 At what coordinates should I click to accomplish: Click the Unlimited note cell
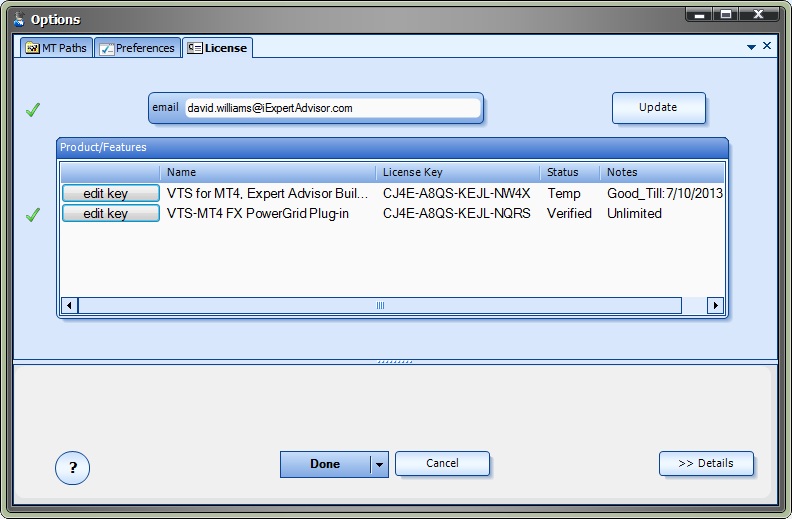point(634,214)
